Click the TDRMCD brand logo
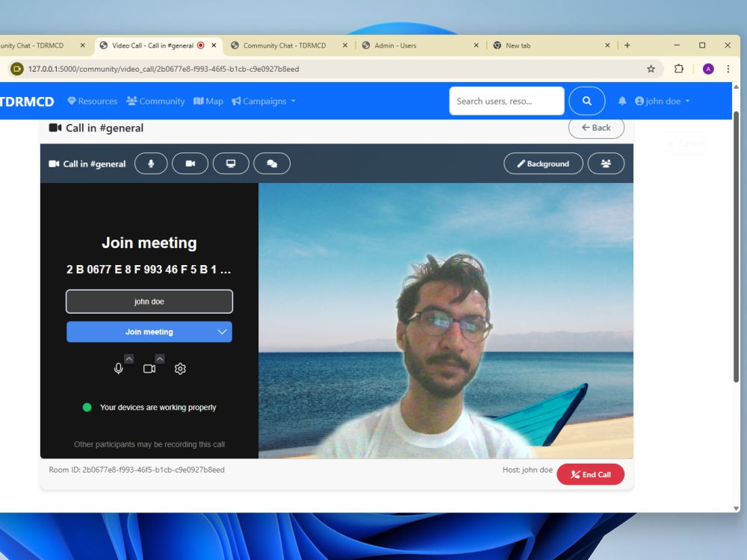Viewport: 747px width, 560px height. (27, 102)
